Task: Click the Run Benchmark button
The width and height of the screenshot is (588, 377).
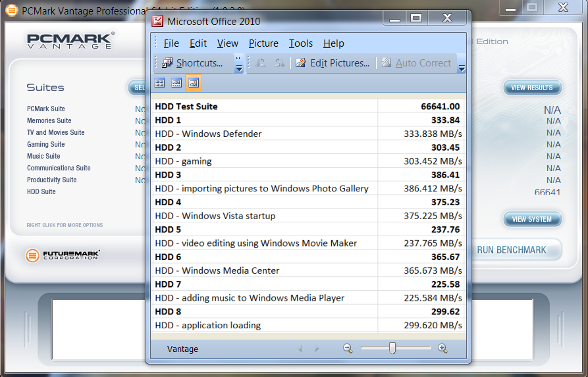Action: 512,250
